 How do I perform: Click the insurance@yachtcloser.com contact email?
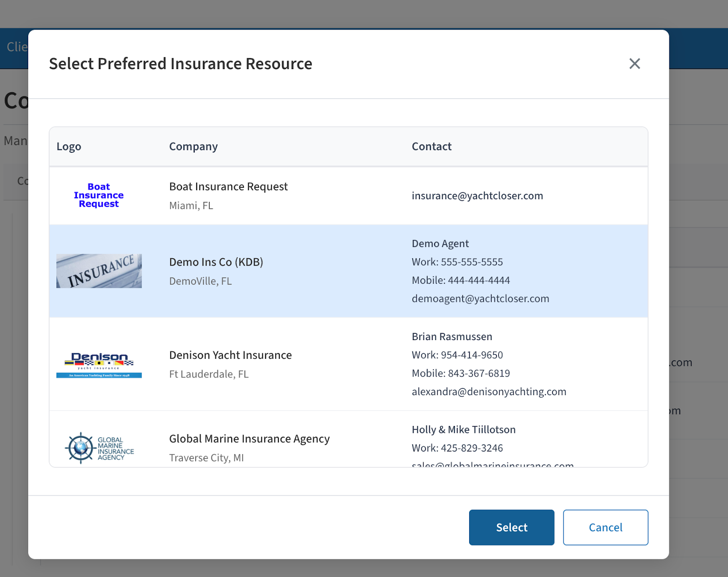click(x=477, y=196)
